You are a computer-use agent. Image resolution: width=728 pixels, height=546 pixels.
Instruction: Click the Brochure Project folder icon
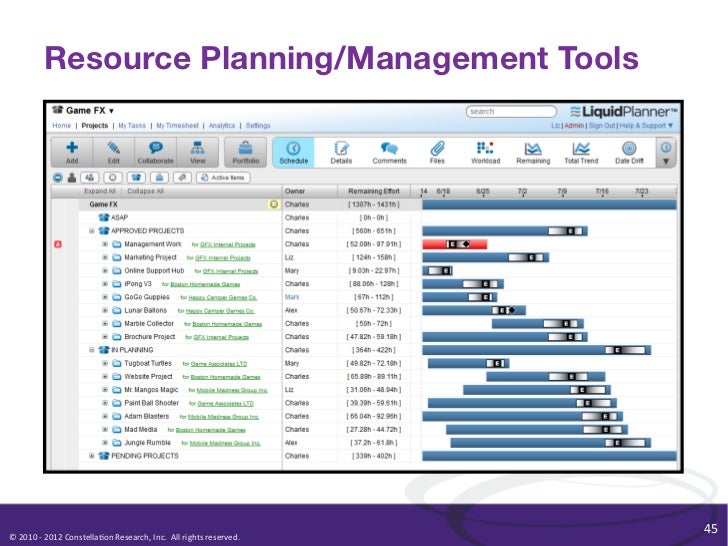pos(117,337)
